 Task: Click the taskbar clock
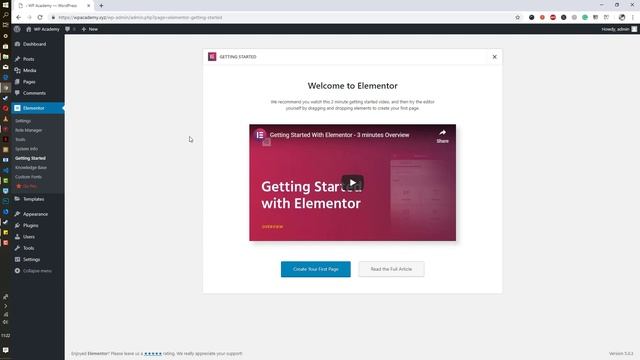(5, 336)
